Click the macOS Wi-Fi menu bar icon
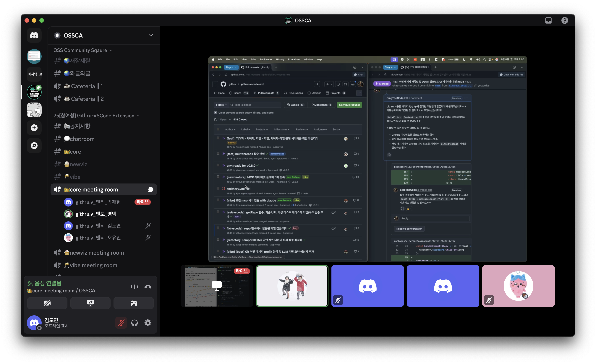 click(471, 59)
